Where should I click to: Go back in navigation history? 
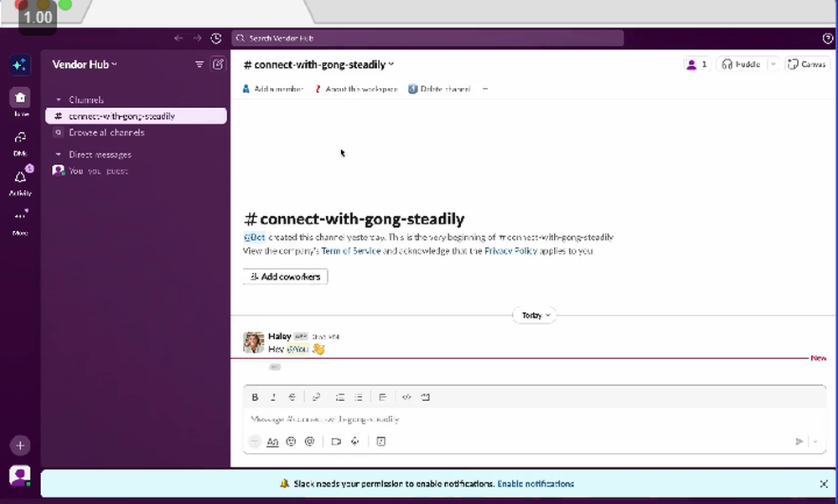[x=178, y=38]
